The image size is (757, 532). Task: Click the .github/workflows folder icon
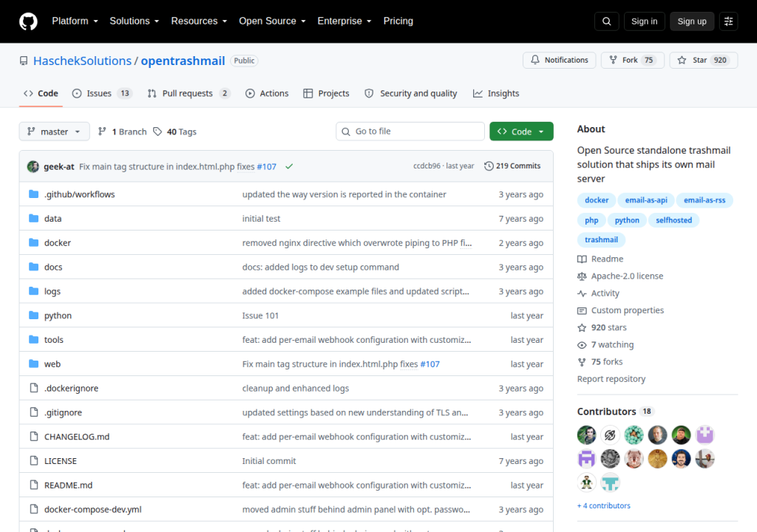pos(34,194)
